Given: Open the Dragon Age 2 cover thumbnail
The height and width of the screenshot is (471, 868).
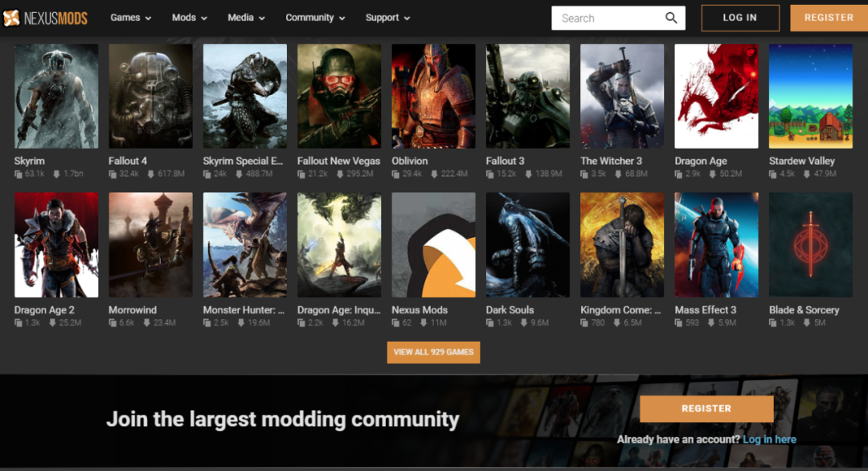Looking at the screenshot, I should (x=56, y=244).
